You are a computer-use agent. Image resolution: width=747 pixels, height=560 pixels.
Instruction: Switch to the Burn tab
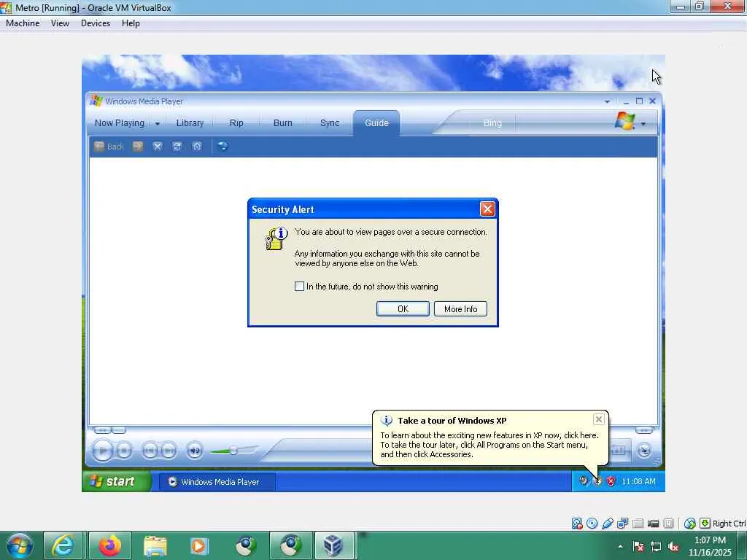click(282, 122)
